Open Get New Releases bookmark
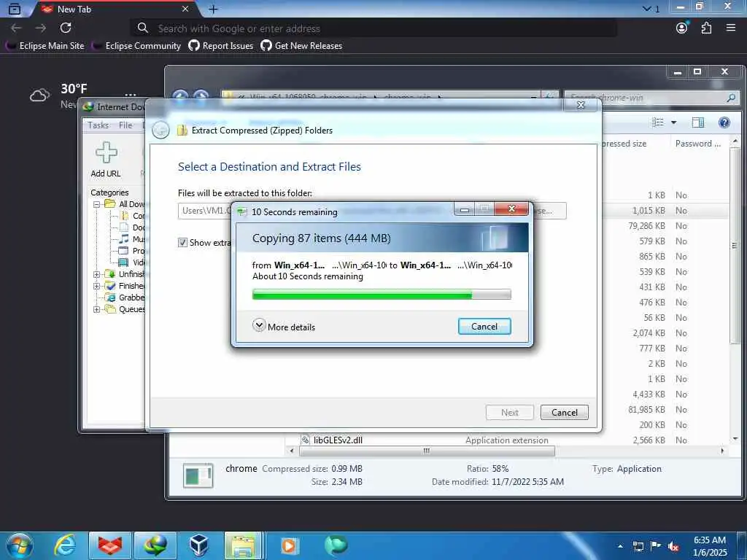 [301, 46]
